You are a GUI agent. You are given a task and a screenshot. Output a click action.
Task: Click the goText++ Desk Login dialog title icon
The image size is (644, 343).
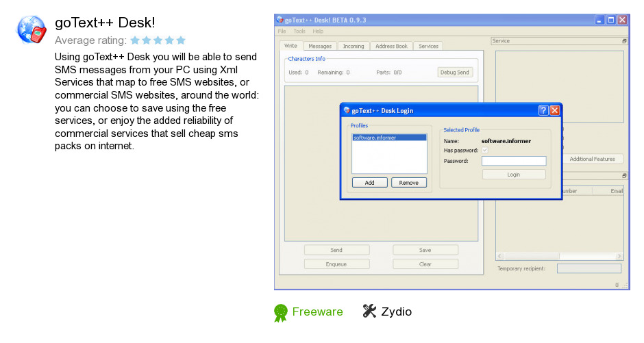click(x=347, y=110)
